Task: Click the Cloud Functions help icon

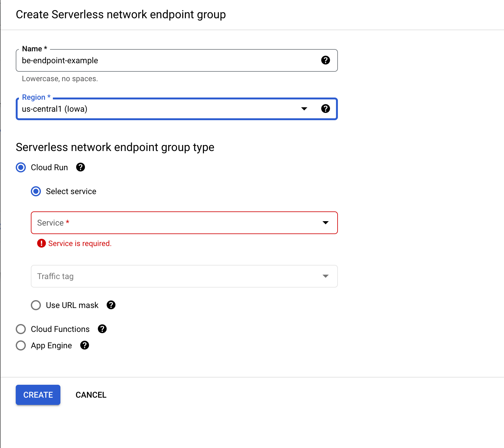Action: tap(102, 329)
